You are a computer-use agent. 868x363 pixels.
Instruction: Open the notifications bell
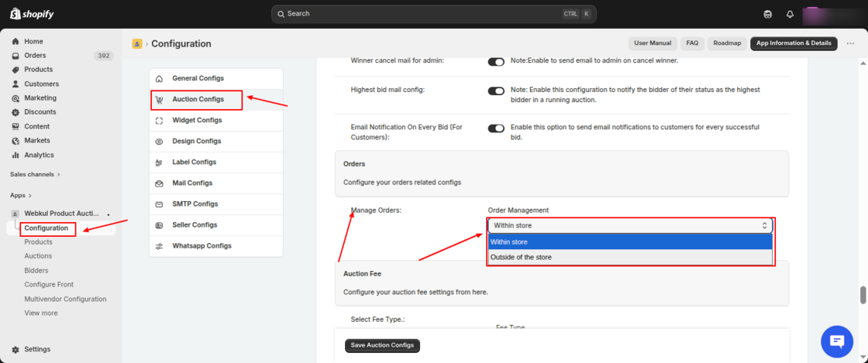coord(790,15)
